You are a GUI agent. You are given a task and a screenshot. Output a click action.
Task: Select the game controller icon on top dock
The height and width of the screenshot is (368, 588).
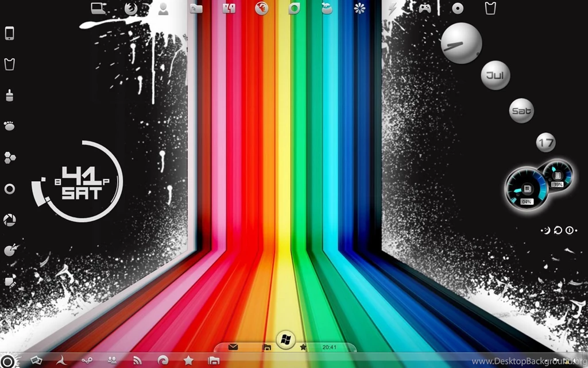coord(424,7)
